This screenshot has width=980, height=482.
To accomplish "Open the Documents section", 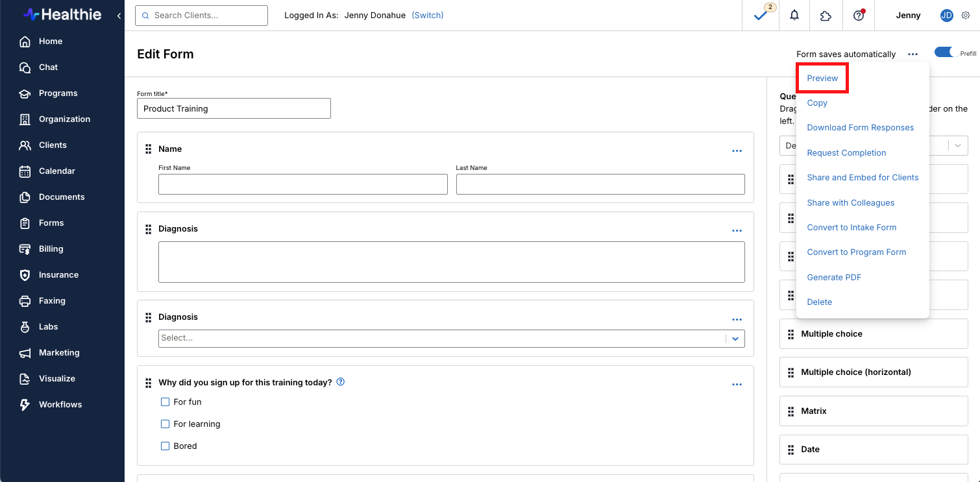I will pos(52,197).
